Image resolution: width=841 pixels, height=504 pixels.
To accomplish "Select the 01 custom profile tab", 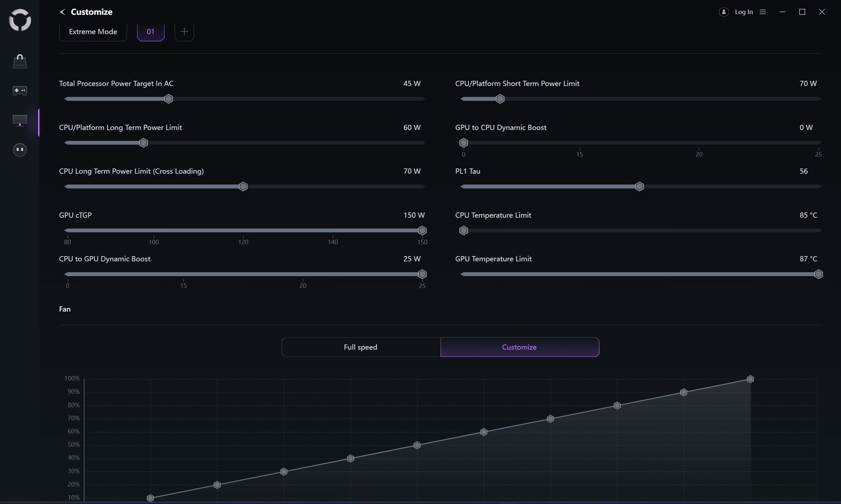I will [x=151, y=32].
